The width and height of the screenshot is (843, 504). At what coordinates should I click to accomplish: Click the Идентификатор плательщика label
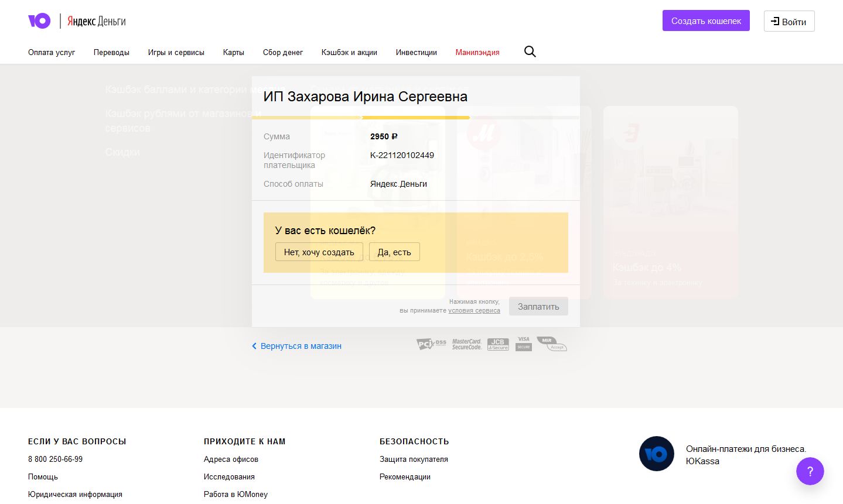294,160
